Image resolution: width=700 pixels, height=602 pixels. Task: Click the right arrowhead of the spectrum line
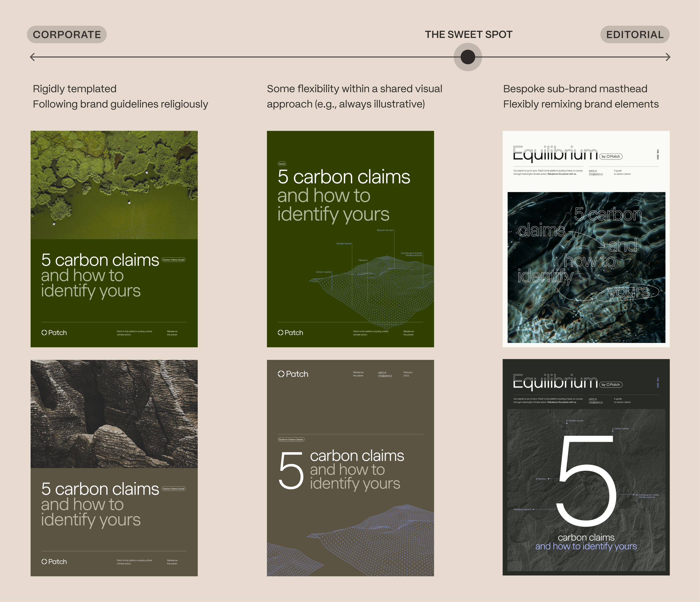(x=668, y=57)
